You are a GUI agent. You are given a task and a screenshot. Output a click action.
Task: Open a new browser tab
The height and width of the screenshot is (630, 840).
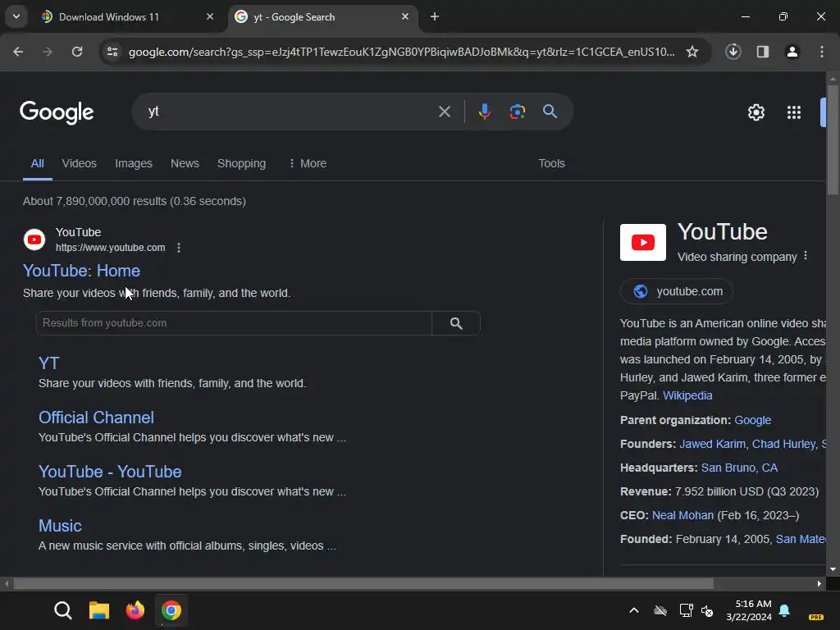tap(435, 16)
